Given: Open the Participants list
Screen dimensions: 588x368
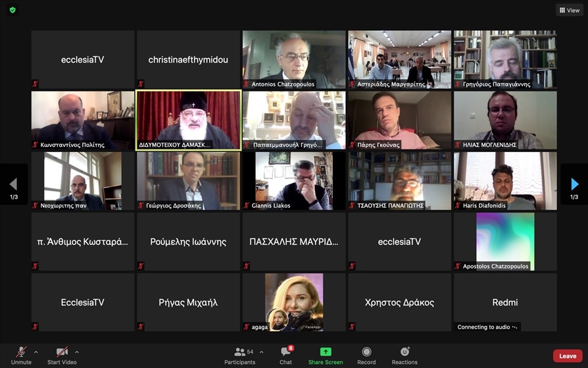Looking at the screenshot, I should (x=240, y=354).
